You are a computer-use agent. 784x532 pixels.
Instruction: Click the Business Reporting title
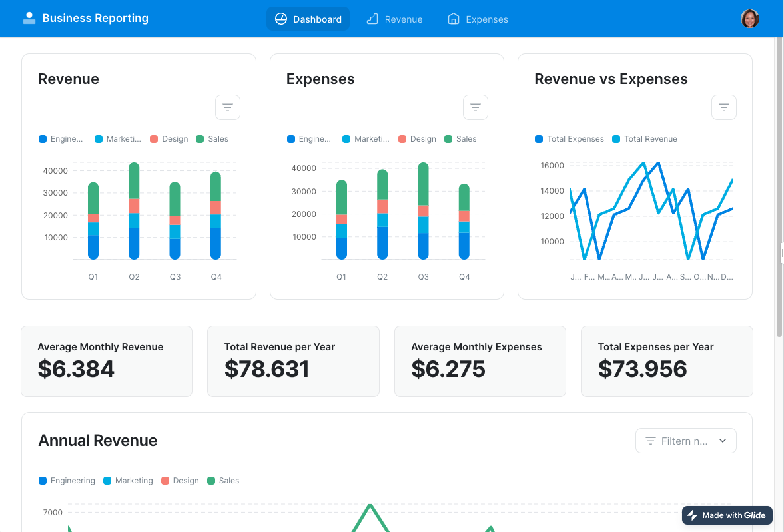(95, 19)
